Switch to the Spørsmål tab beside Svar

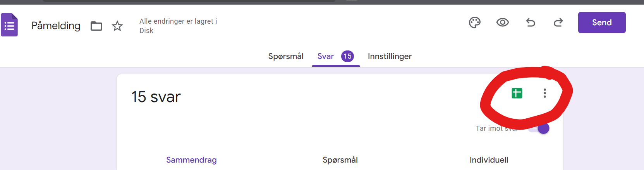286,56
